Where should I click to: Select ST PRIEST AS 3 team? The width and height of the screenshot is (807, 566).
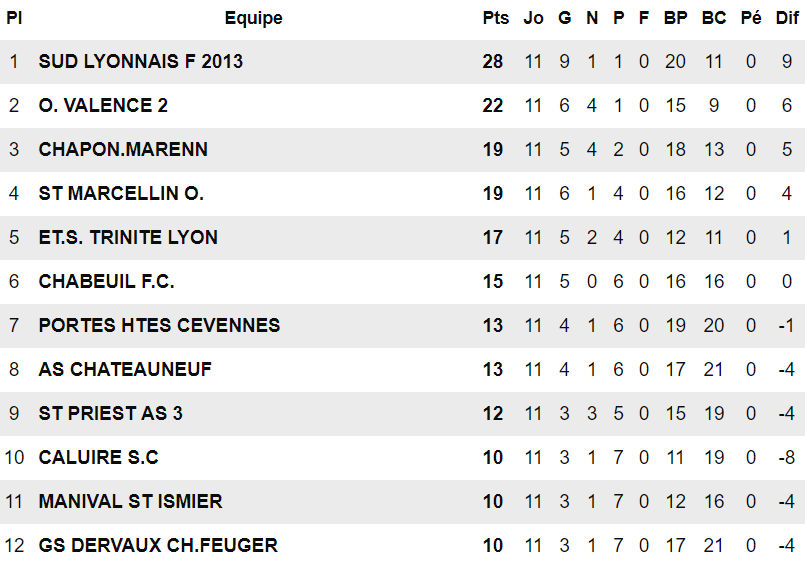[x=110, y=414]
